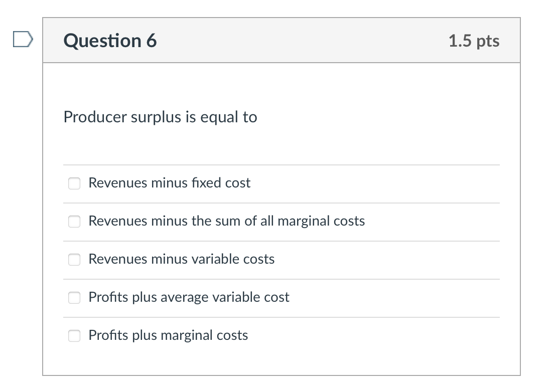Check 'Revenues minus the sum of all marginal costs'
553x392 pixels.
(74, 222)
